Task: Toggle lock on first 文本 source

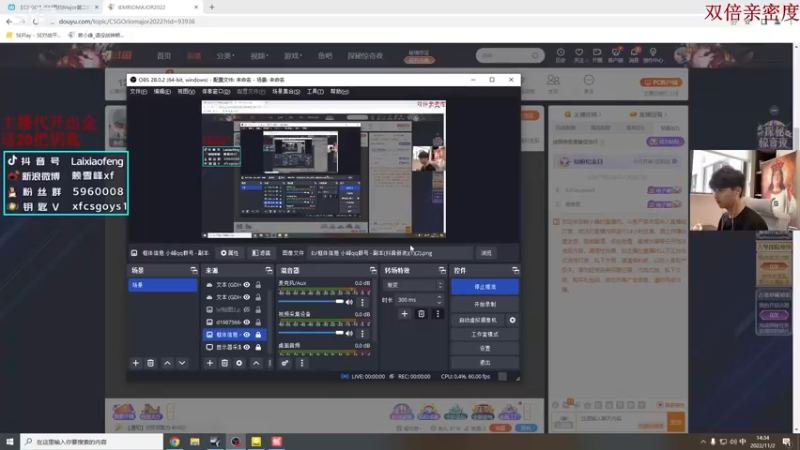Action: 258,285
